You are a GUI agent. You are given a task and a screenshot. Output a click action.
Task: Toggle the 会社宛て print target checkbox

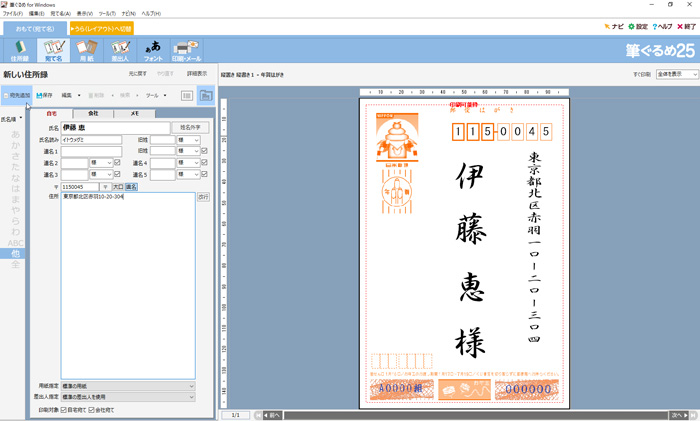tap(93, 409)
